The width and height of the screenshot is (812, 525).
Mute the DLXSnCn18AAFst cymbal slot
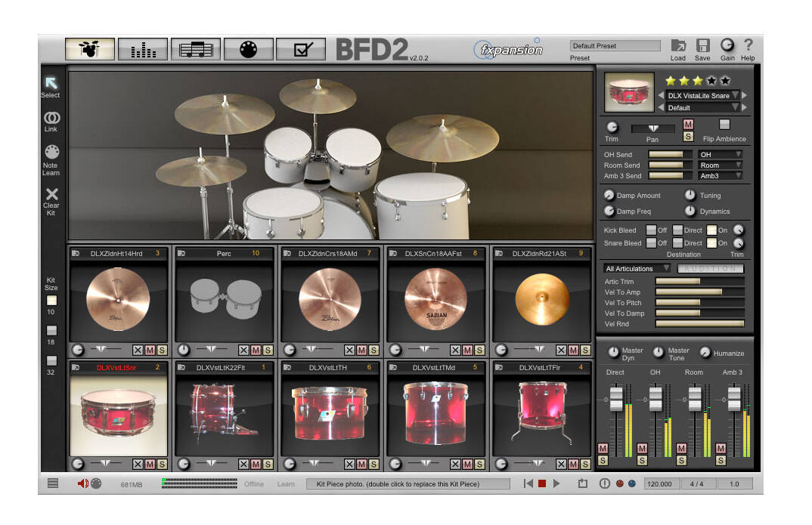tap(468, 351)
